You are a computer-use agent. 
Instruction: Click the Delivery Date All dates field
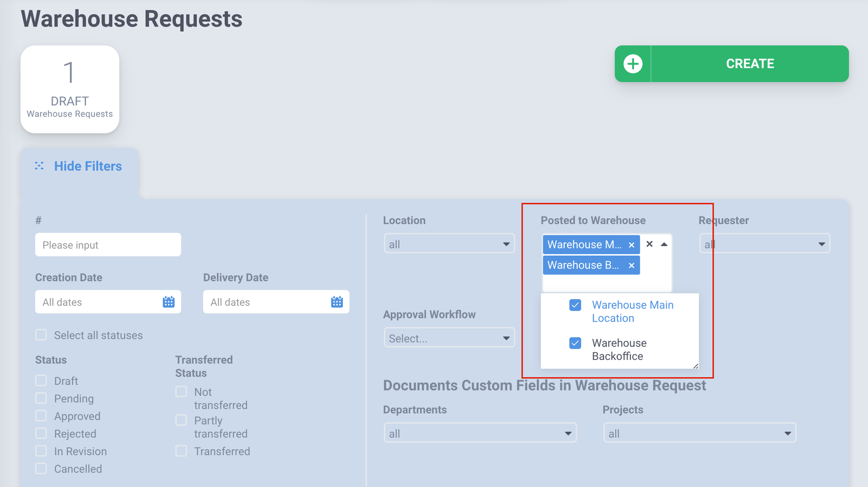pos(276,302)
